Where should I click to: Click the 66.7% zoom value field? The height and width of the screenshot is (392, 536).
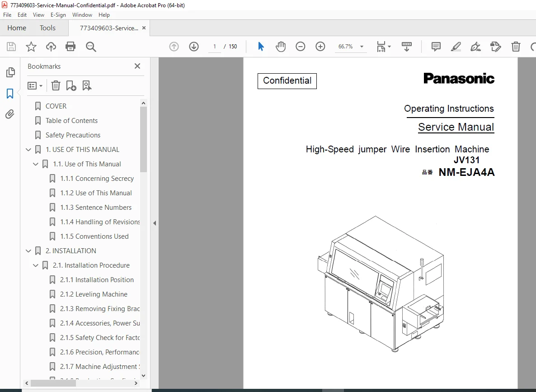(346, 47)
